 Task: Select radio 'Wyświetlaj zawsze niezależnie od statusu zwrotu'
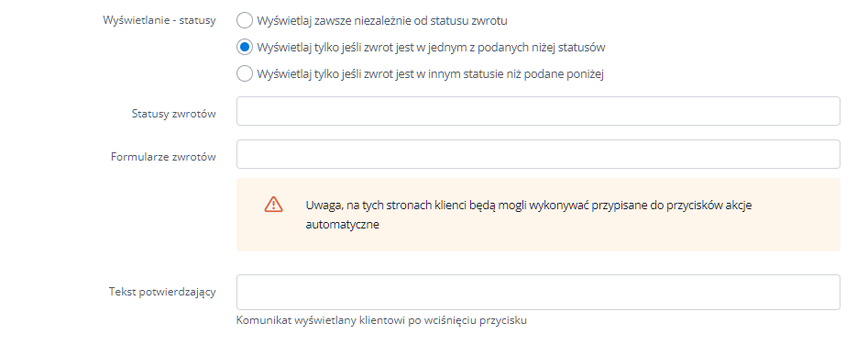click(x=244, y=21)
